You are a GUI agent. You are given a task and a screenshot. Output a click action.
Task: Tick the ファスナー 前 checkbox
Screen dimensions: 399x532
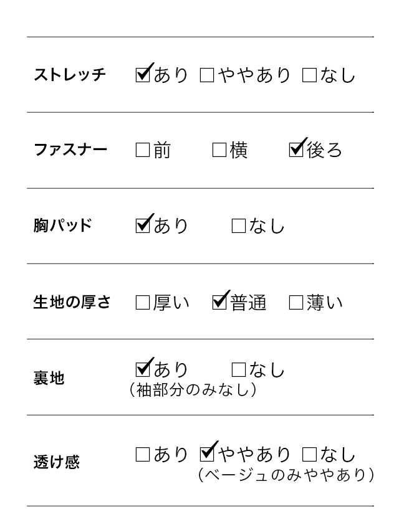point(143,151)
